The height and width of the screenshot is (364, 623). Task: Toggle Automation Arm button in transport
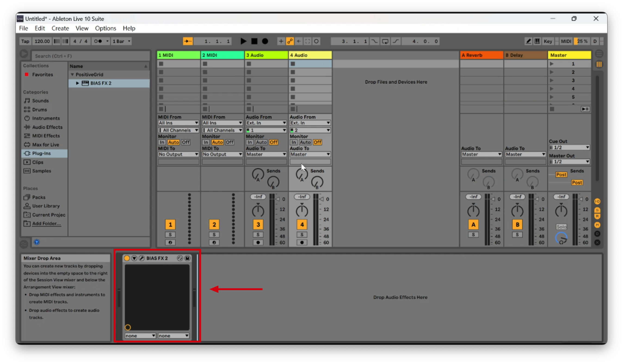click(x=290, y=41)
